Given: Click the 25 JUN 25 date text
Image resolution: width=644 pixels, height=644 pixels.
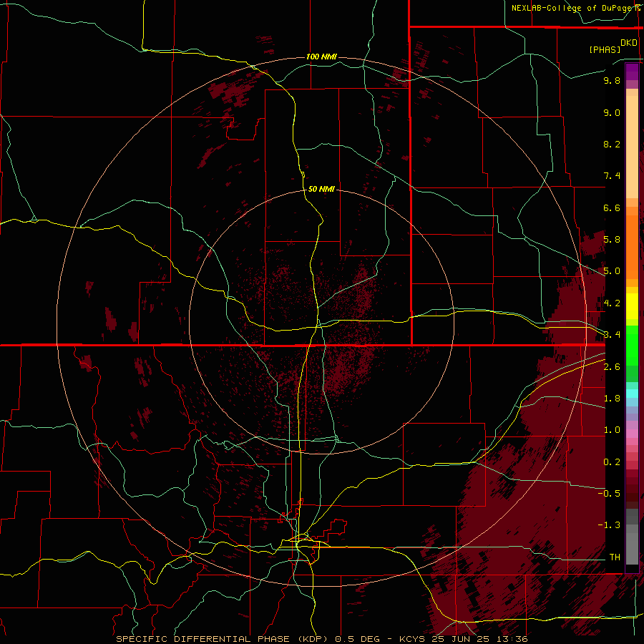Looking at the screenshot, I should pyautogui.click(x=459, y=639).
